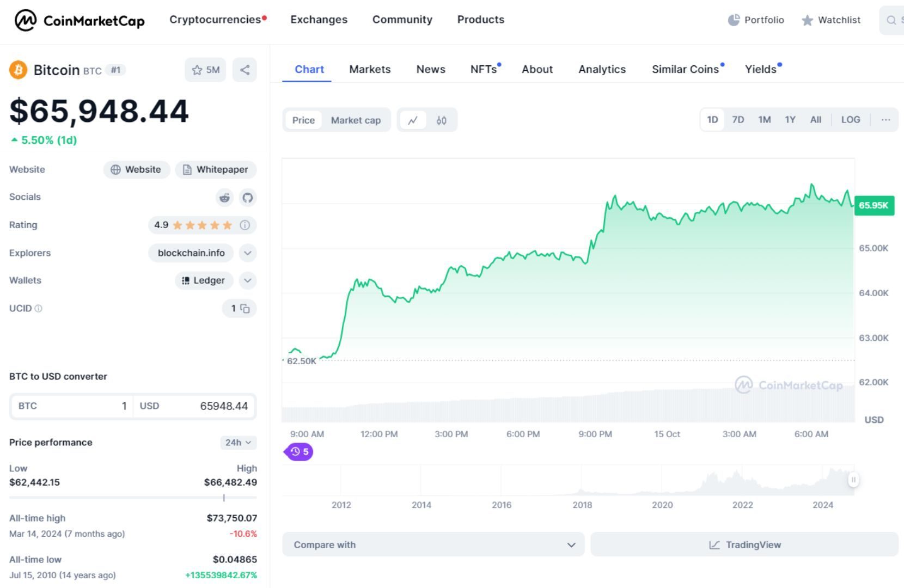Image resolution: width=904 pixels, height=588 pixels.
Task: Open Bitcoin's Reddit social icon
Action: (224, 198)
